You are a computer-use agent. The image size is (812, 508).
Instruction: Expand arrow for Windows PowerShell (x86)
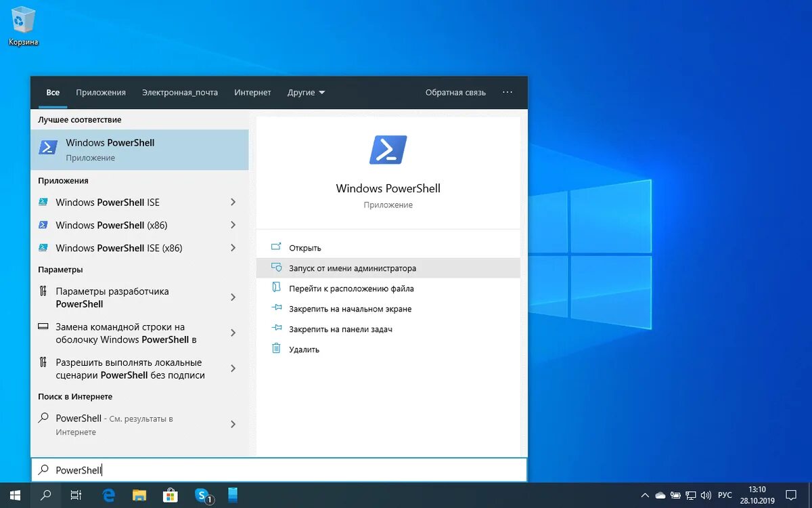233,225
